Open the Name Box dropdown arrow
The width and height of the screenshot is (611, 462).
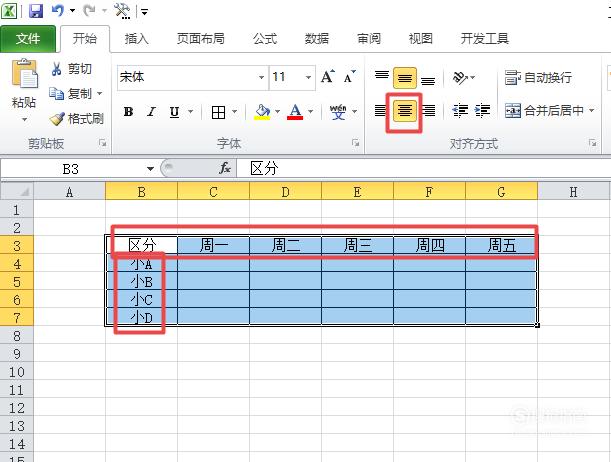click(x=150, y=169)
